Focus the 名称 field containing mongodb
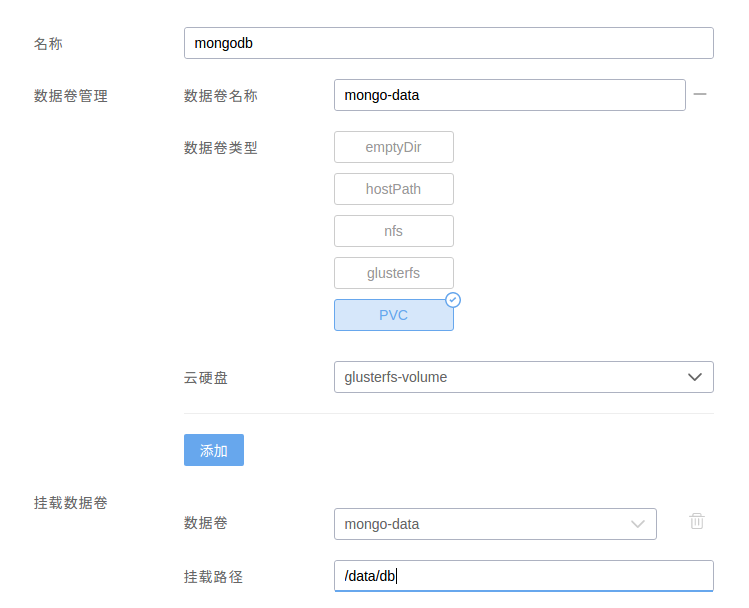 (x=448, y=43)
